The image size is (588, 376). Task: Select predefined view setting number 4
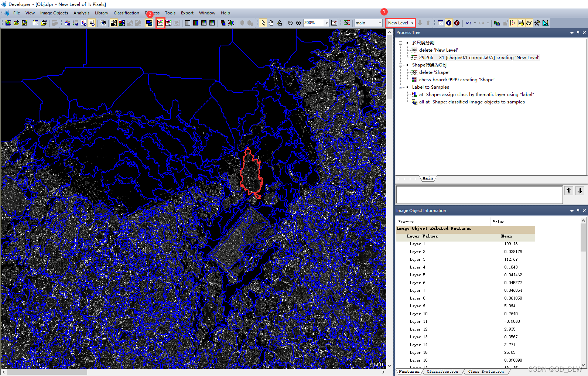pyautogui.click(x=92, y=23)
